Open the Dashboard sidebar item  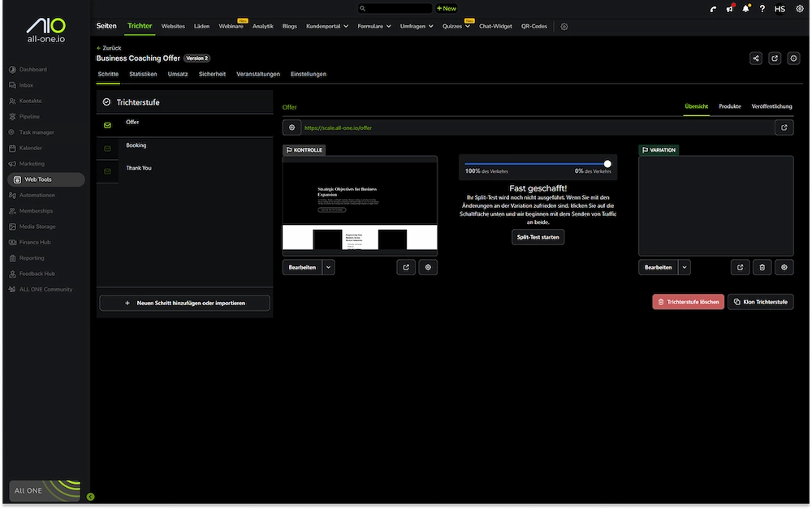click(x=33, y=69)
